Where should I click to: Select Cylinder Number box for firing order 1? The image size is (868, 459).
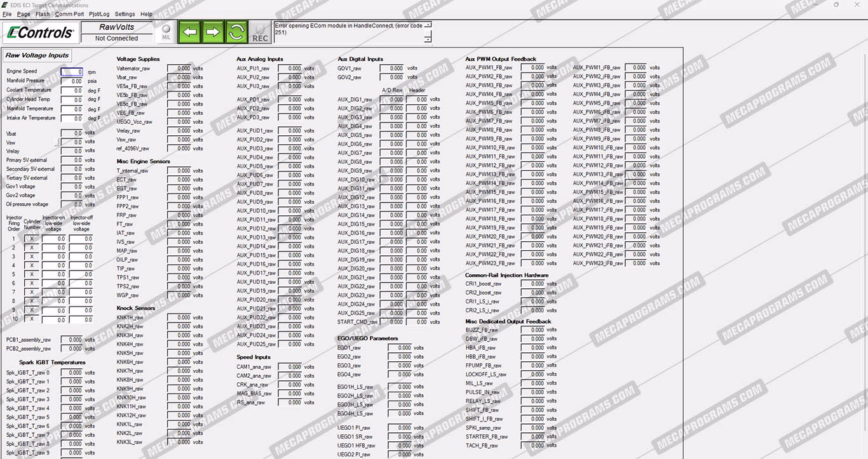[32, 239]
